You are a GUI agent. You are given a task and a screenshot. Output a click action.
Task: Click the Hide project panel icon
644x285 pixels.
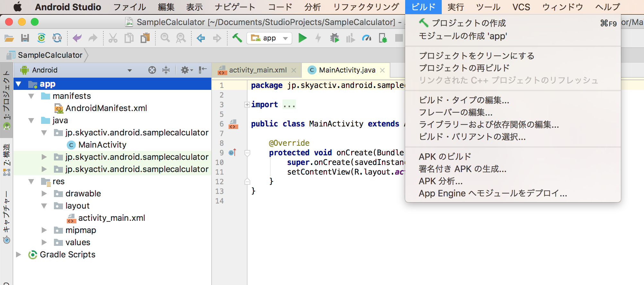(x=203, y=70)
